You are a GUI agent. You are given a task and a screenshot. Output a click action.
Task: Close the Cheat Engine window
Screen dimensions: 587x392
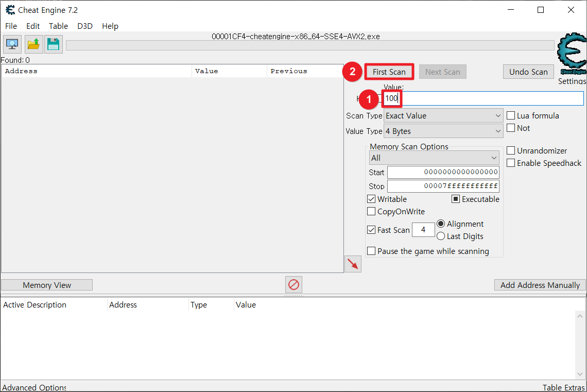571,10
